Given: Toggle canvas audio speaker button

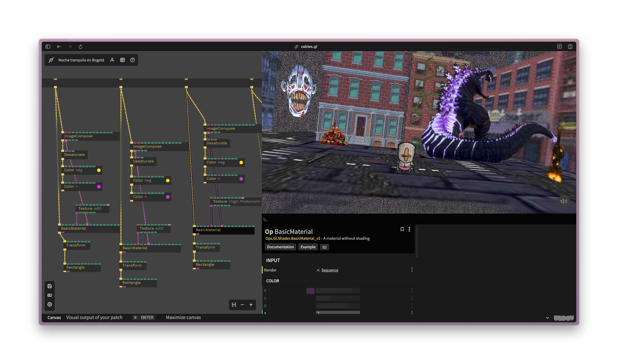Looking at the screenshot, I should click(564, 201).
